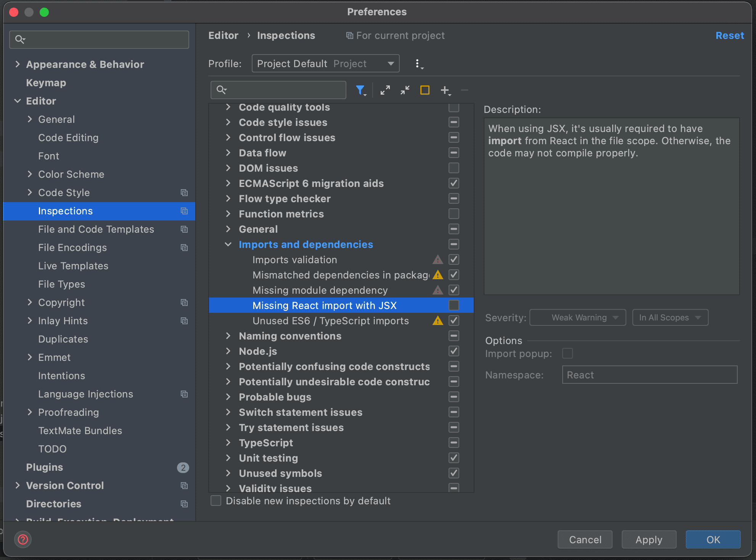Click the red help question mark icon
The width and height of the screenshot is (756, 560).
[23, 539]
